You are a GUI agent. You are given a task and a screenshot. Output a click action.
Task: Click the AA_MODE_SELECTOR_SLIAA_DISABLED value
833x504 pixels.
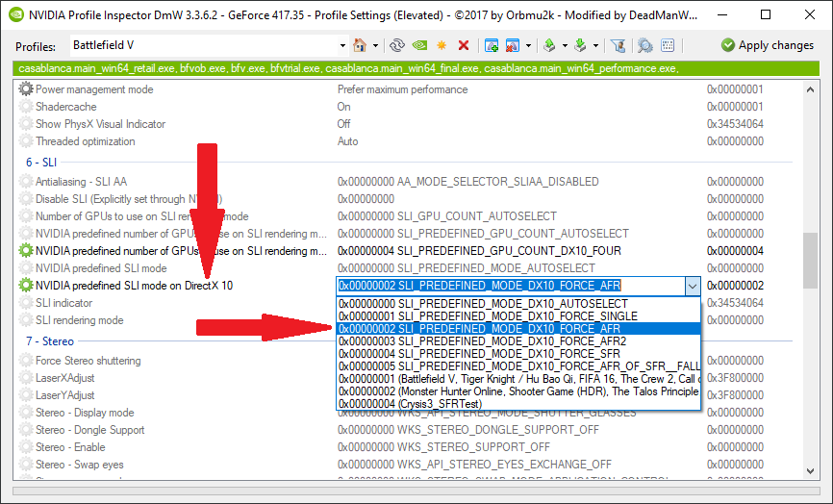coord(468,182)
